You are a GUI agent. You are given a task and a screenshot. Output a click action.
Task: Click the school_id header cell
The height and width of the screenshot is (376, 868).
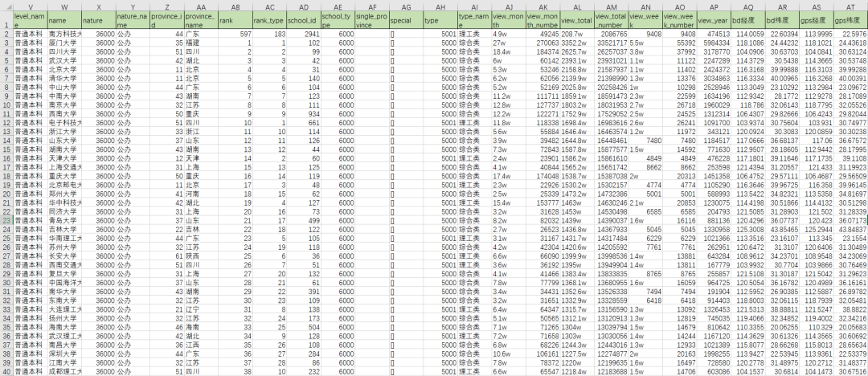click(x=303, y=20)
